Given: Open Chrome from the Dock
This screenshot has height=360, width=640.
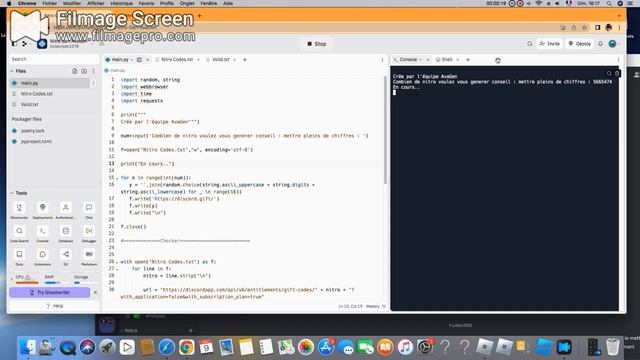Looking at the screenshot, I should (187, 347).
